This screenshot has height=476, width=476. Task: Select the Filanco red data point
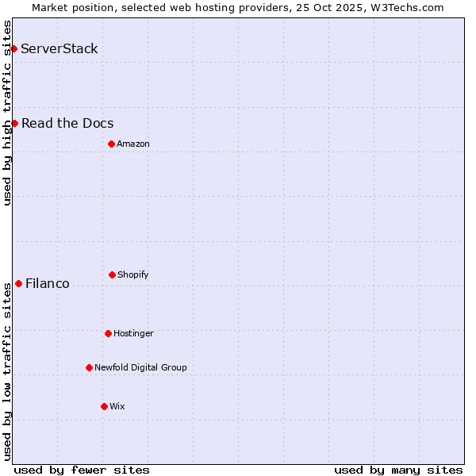[x=18, y=283]
